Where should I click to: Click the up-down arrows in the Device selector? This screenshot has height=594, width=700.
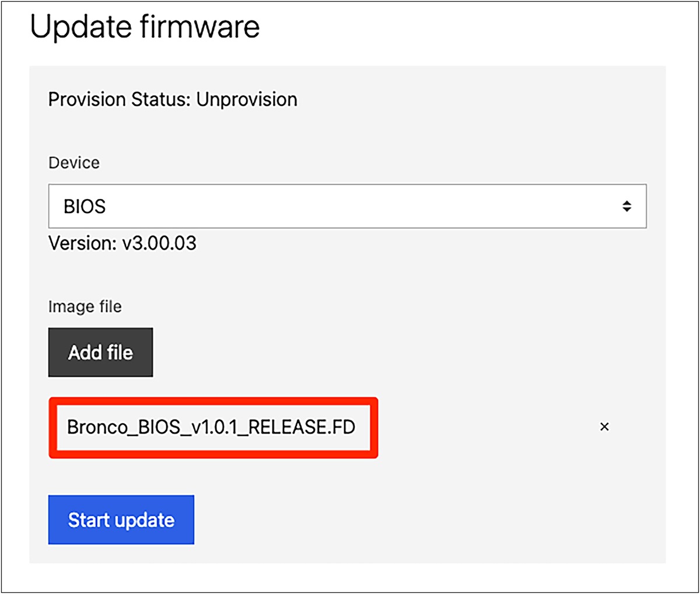coord(626,206)
